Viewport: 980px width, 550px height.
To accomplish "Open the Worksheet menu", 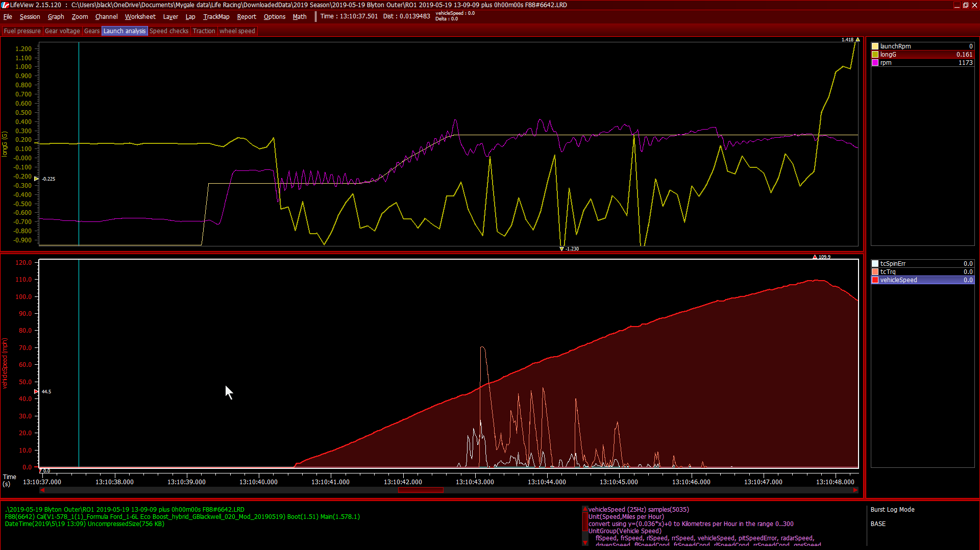I will coord(140,17).
